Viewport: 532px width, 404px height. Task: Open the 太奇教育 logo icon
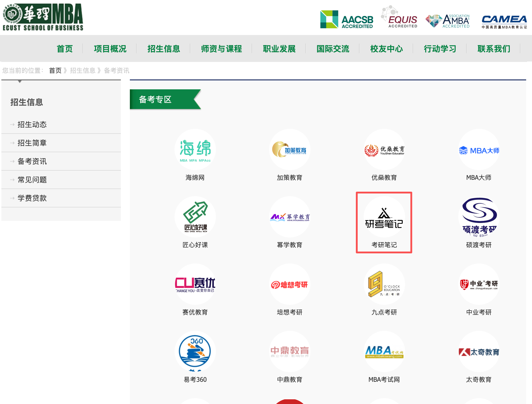[x=479, y=351]
